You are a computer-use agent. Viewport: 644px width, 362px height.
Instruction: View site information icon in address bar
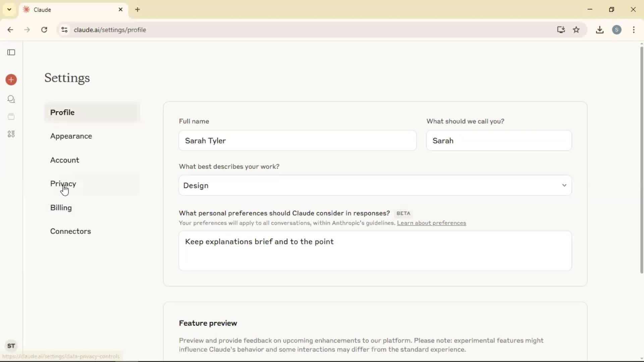64,30
